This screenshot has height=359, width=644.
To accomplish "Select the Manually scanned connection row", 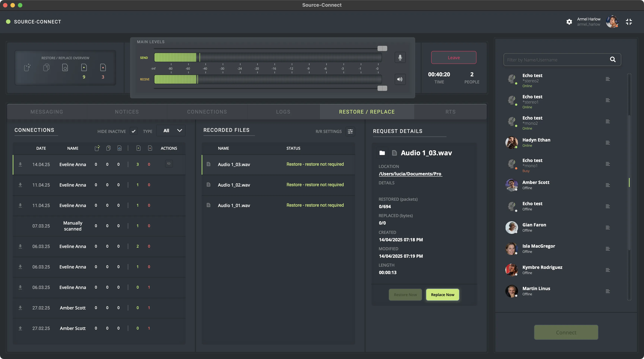I will pyautogui.click(x=99, y=226).
